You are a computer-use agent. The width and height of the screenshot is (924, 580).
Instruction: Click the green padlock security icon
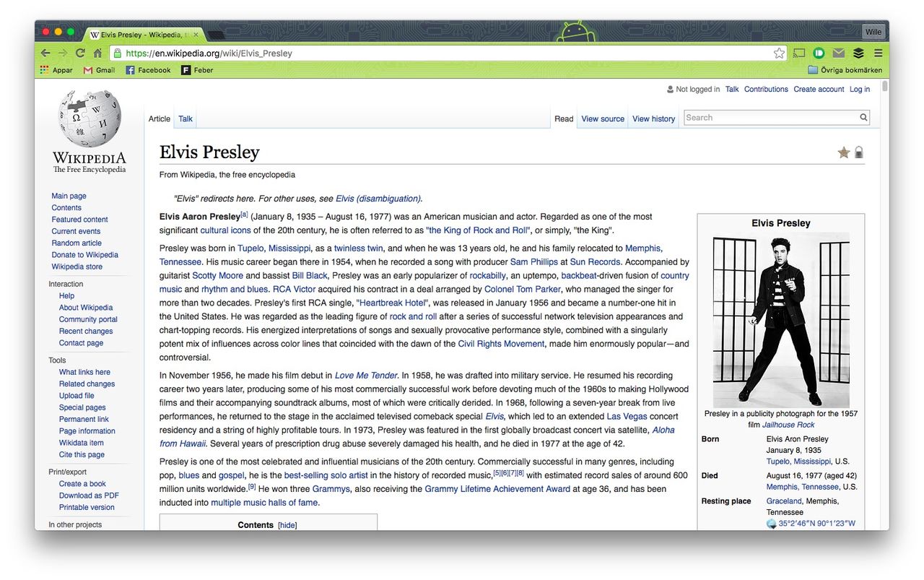click(117, 53)
